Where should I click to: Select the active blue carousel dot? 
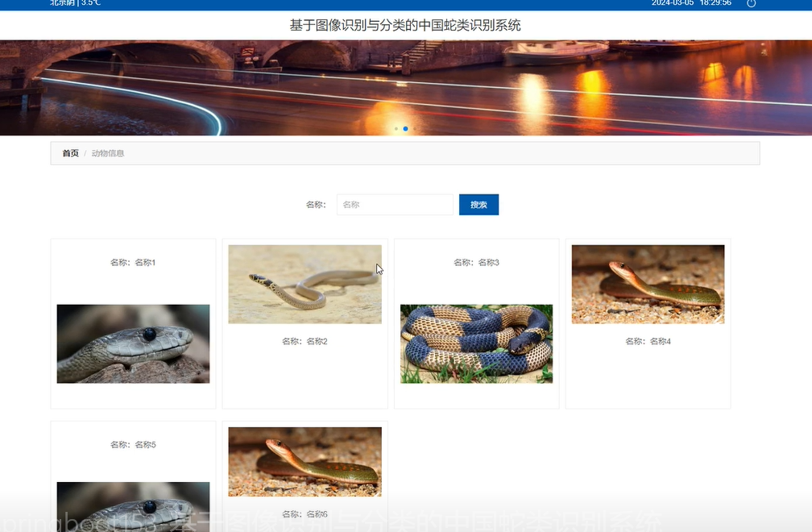405,129
